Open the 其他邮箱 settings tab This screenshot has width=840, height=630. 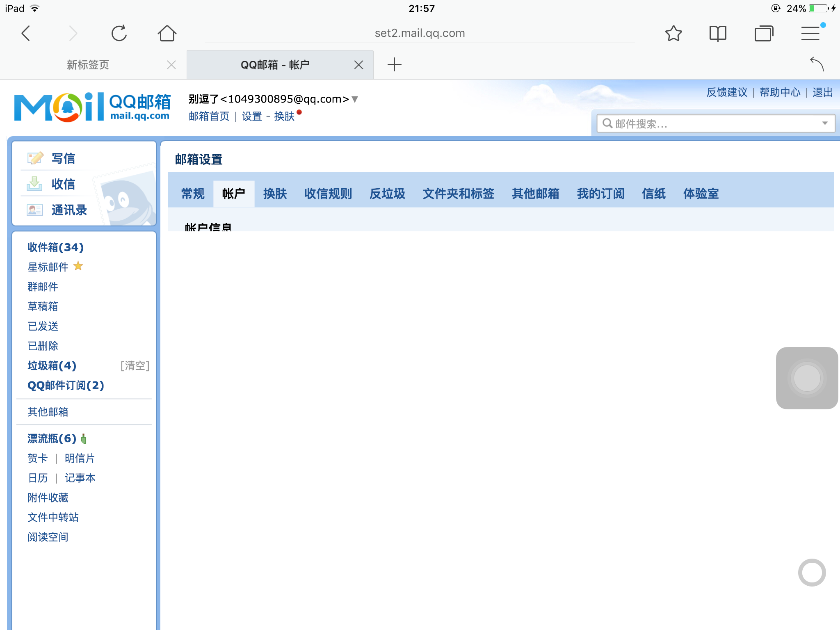536,194
